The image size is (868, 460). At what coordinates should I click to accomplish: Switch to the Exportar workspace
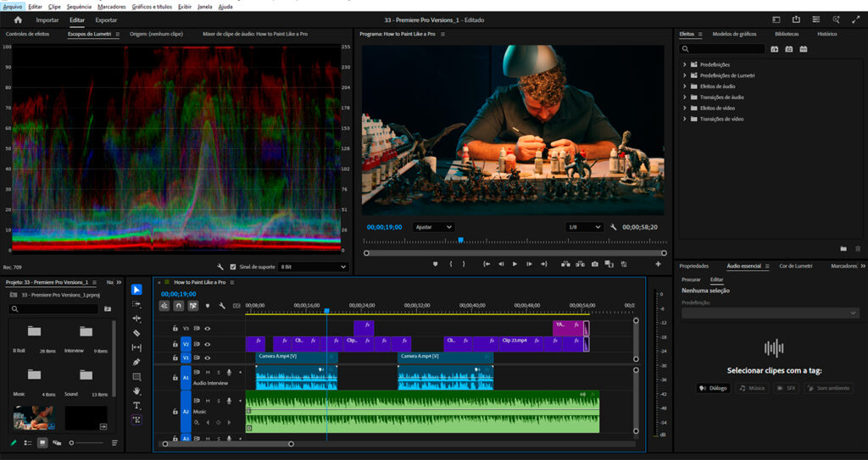(106, 20)
